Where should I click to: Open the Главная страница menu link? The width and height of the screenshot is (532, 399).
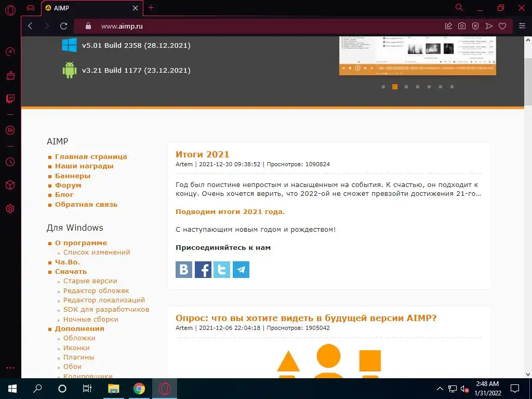point(91,157)
